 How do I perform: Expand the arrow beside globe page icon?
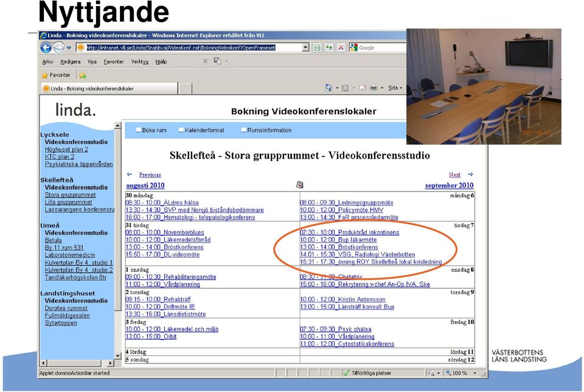point(226,61)
